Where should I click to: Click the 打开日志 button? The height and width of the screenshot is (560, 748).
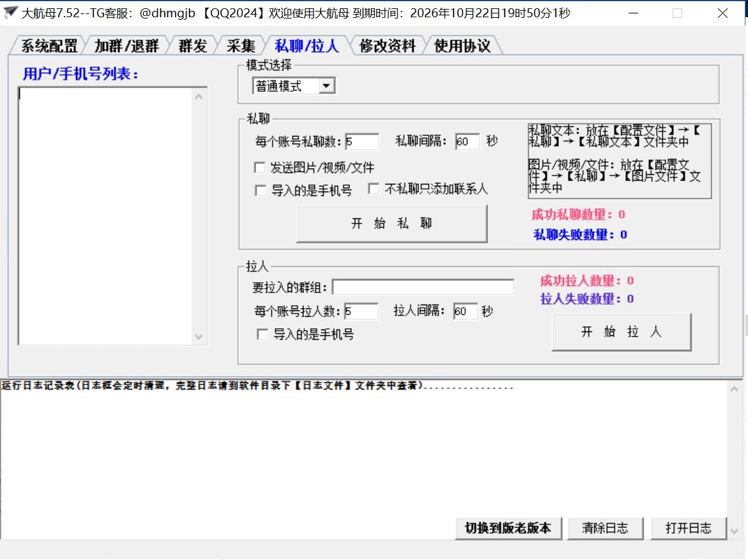coord(689,528)
